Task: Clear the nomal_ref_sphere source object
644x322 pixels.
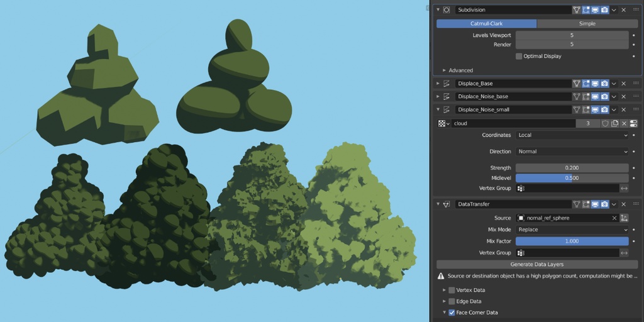Action: [614, 218]
